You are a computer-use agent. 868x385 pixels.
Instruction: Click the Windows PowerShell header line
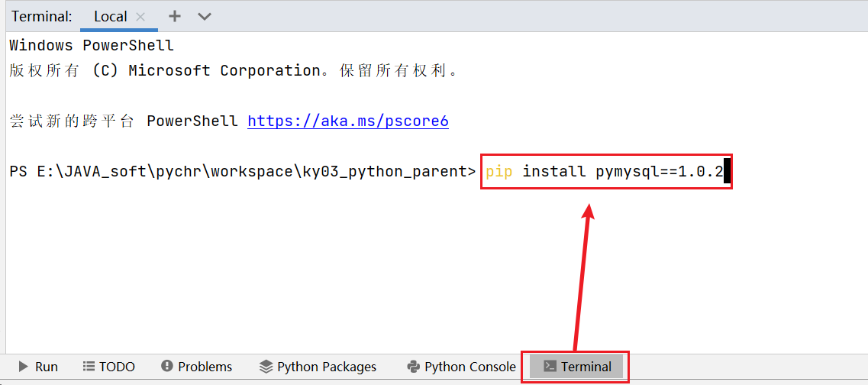click(92, 45)
